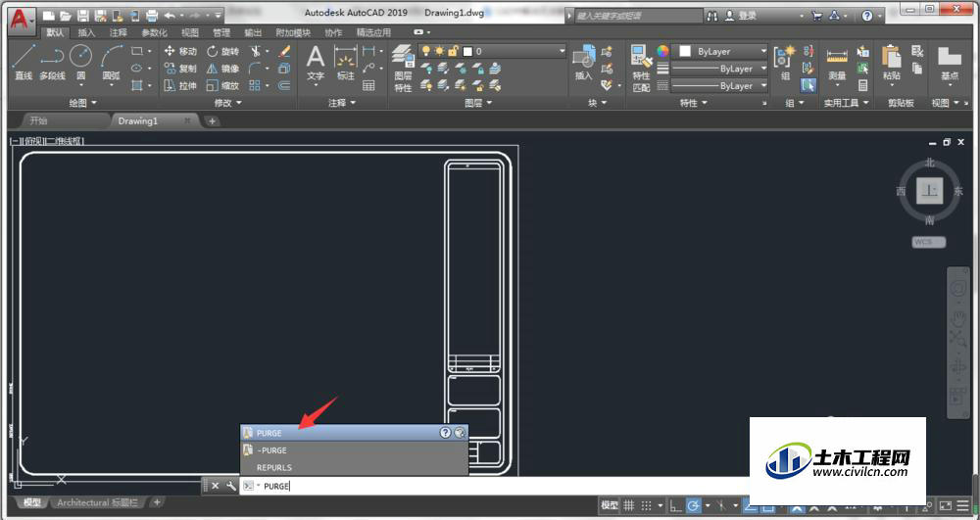Open Layer Properties (图层特性) manager
980x520 pixels.
point(403,69)
